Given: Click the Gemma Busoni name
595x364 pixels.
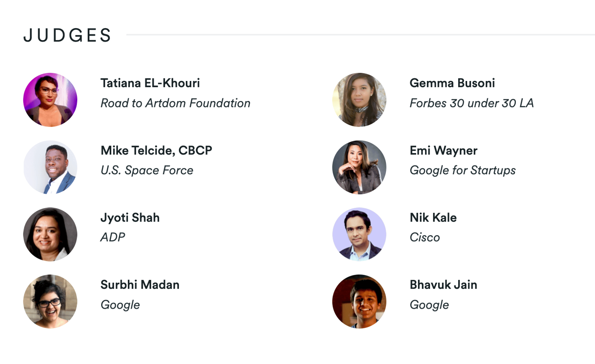Looking at the screenshot, I should 452,83.
